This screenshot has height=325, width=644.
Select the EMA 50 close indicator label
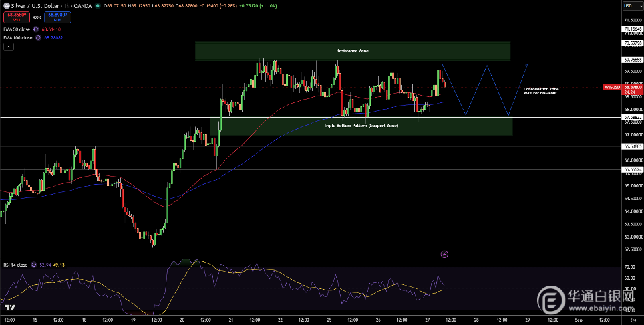click(17, 29)
